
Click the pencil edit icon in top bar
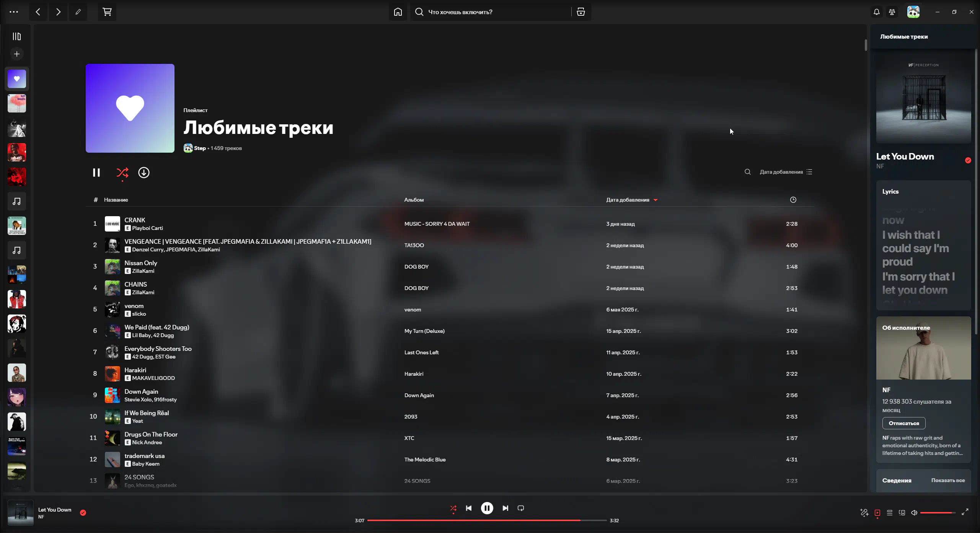(78, 12)
